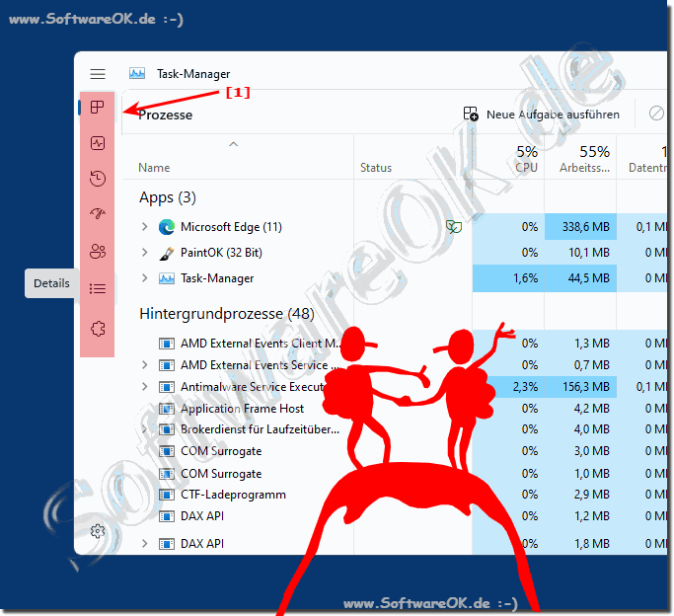The width and height of the screenshot is (674, 616).
Task: Open the App history sidebar icon
Action: tap(98, 179)
